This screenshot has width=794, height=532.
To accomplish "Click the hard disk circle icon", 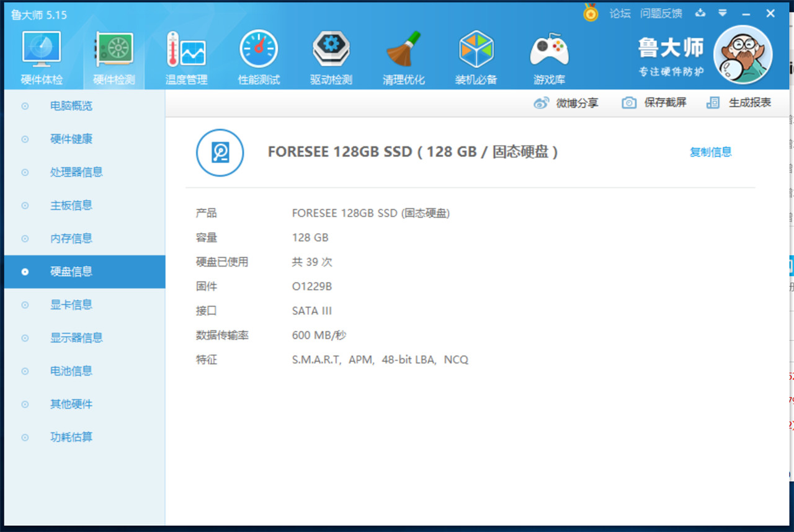I will (220, 153).
